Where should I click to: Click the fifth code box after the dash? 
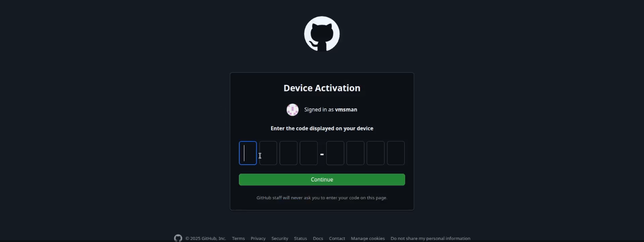pos(335,153)
